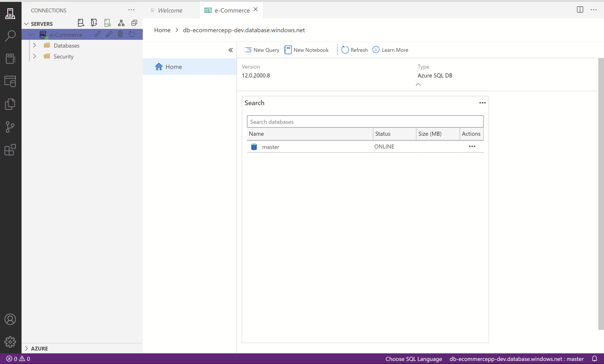The image size is (604, 364).
Task: Select the Home dashboard tab
Action: pyautogui.click(x=173, y=67)
